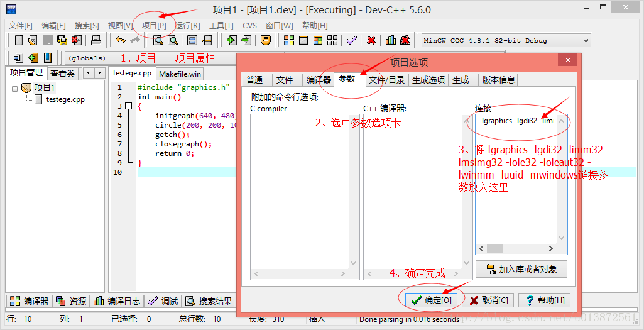Viewport: 644px width, 330px height.
Task: Switch to the Makefile.win editor tab
Action: pyautogui.click(x=180, y=74)
